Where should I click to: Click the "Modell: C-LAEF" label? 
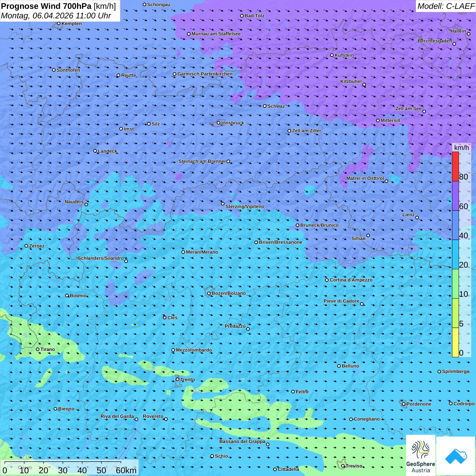446,6
